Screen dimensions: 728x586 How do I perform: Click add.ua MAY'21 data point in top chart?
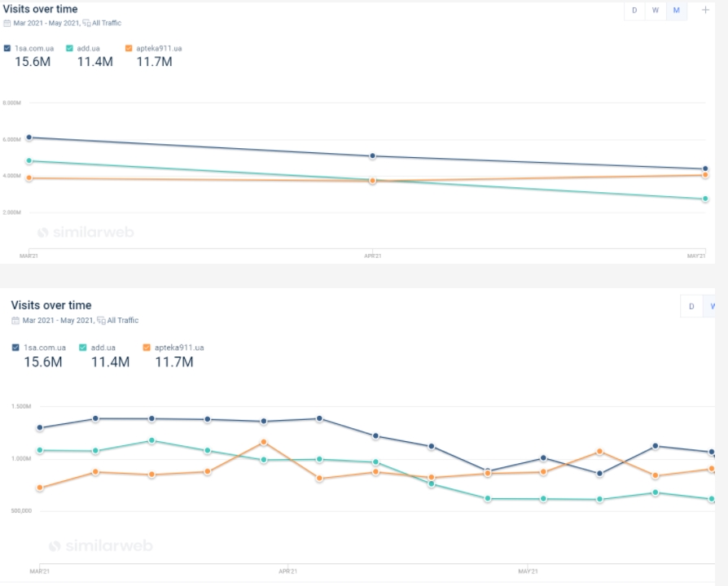[x=705, y=199]
